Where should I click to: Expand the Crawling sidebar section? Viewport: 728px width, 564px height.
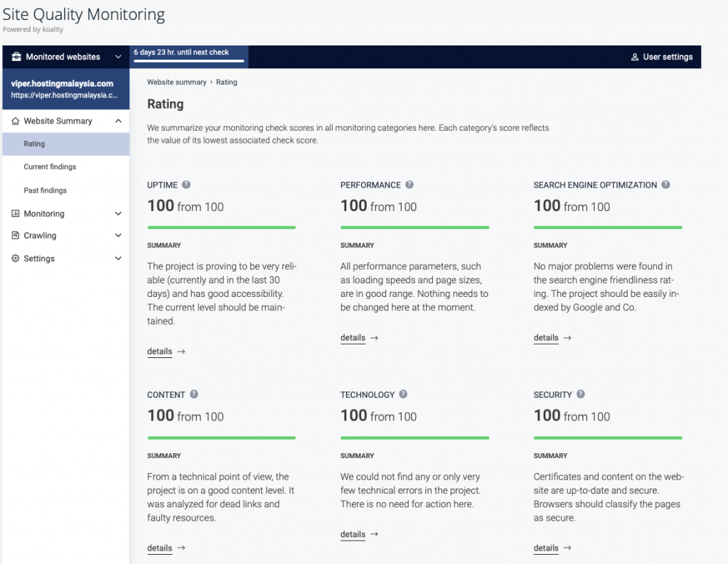click(66, 235)
